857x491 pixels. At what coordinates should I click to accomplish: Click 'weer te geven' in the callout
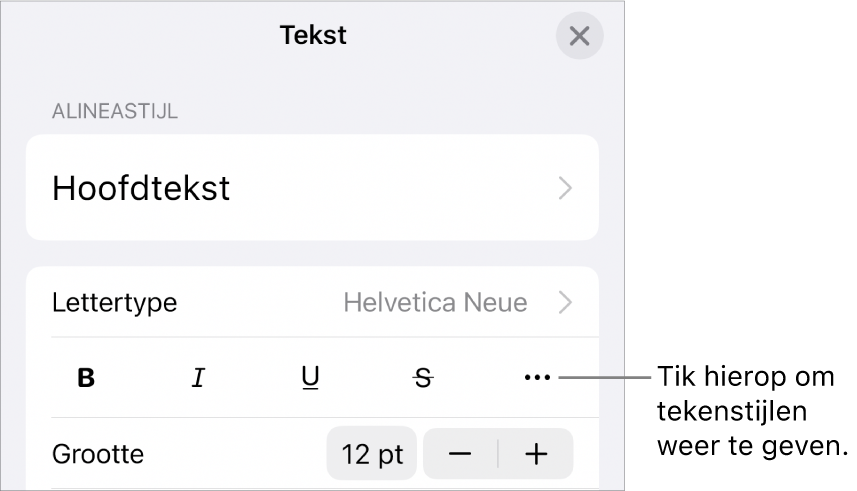(x=752, y=445)
